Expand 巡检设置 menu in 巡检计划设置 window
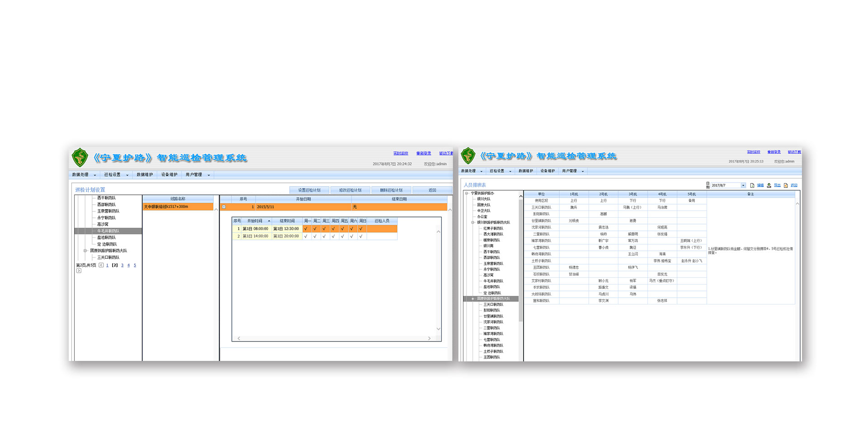 point(116,175)
